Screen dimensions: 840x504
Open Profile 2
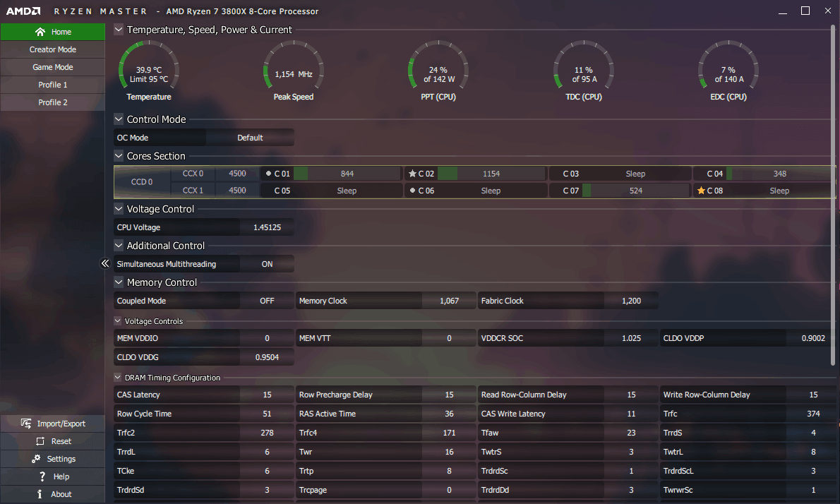[52, 102]
